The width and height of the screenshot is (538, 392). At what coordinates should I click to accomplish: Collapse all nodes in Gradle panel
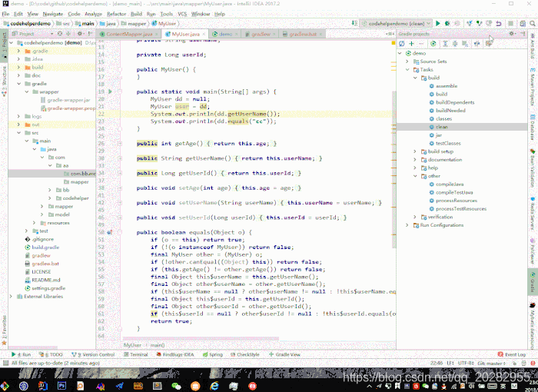(x=455, y=44)
